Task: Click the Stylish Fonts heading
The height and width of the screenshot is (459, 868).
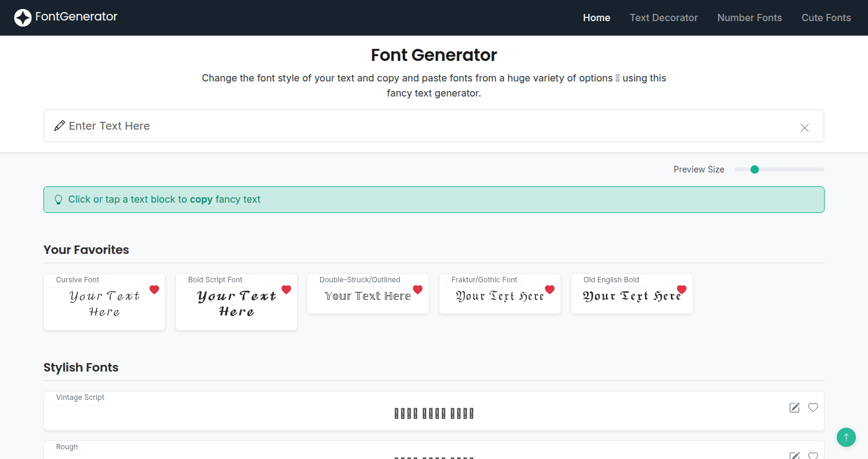Action: click(81, 367)
